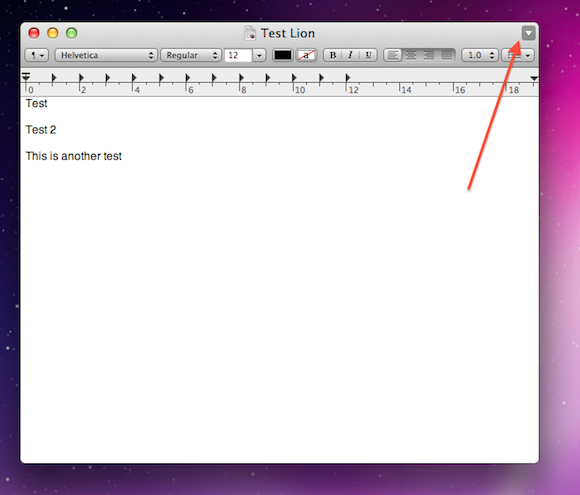Open the paragraph styles menu
580x495 pixels.
pos(37,55)
